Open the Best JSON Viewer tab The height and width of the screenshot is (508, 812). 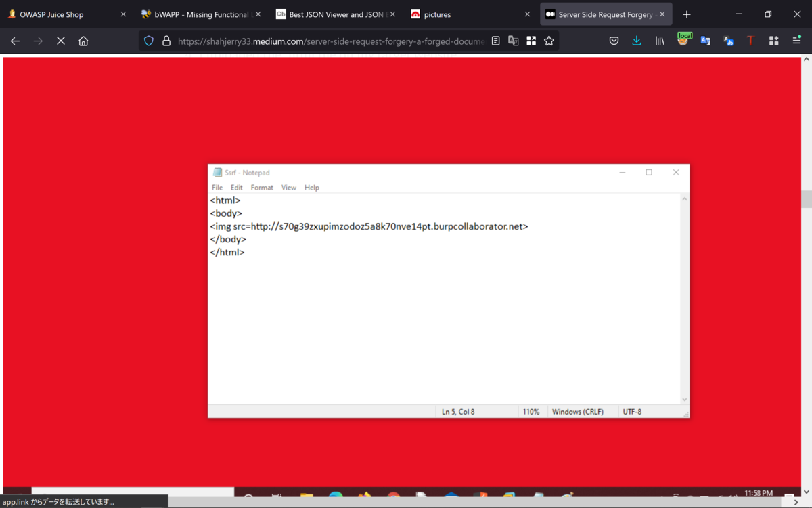point(336,14)
